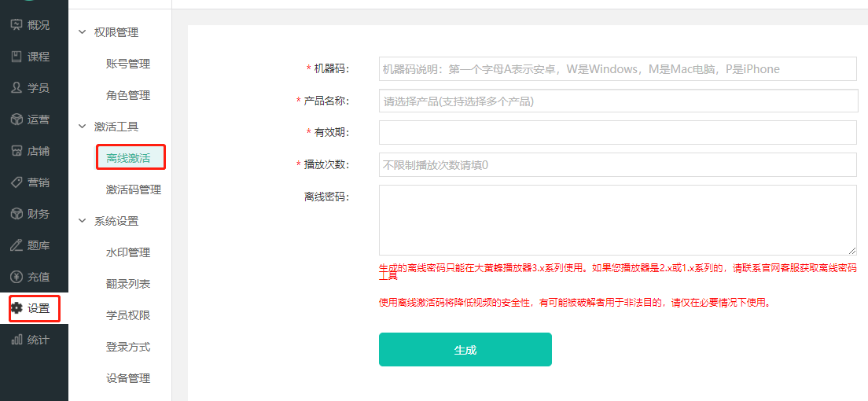Screen dimensions: 868x401
Task: Open the 课程 course icon in sidebar
Action: 17,57
